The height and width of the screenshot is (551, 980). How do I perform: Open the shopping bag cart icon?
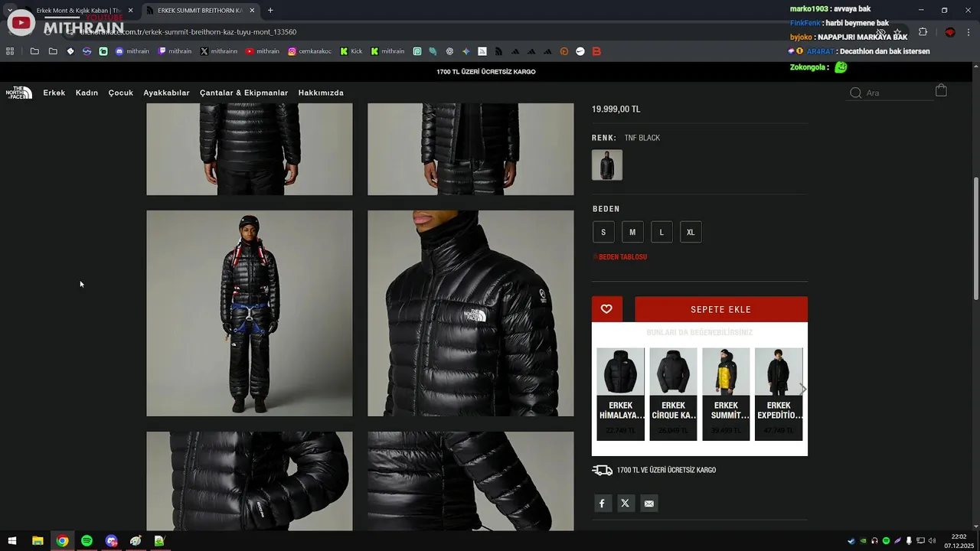pos(941,90)
